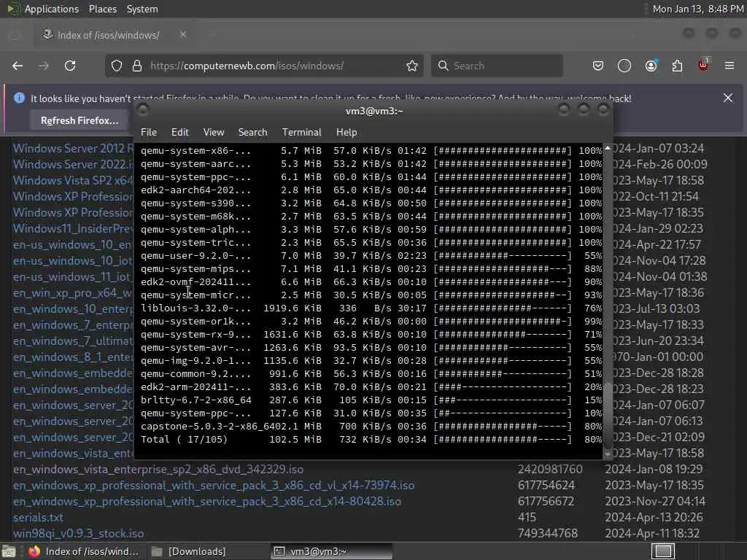Screen dimensions: 747x560
Task: Open serials.txt link
Action: (38, 517)
